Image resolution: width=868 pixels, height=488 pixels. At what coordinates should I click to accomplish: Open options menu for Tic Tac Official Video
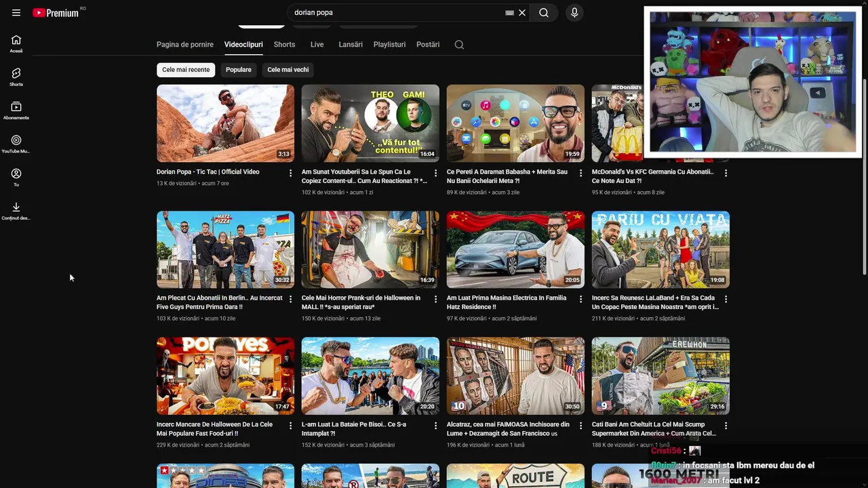(x=290, y=174)
